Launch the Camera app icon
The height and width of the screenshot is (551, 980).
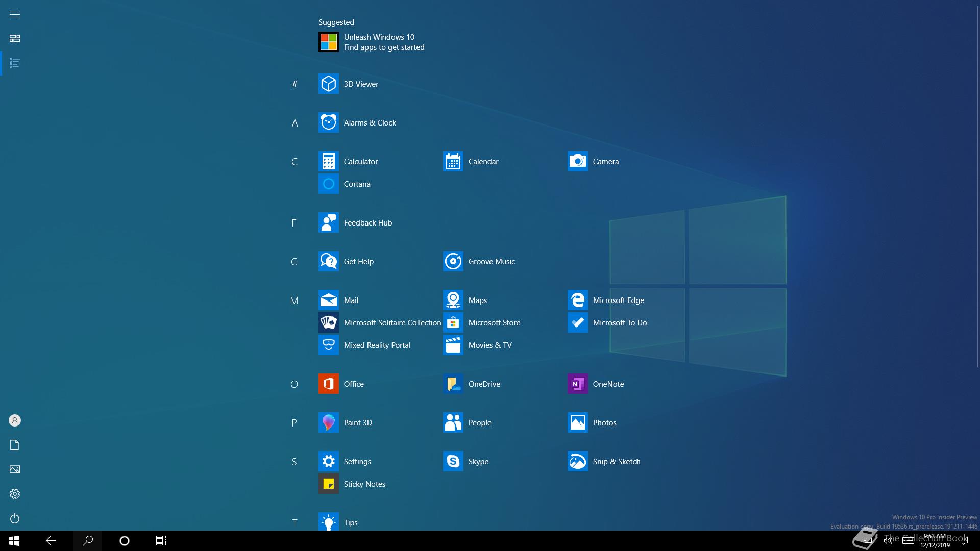pos(577,161)
